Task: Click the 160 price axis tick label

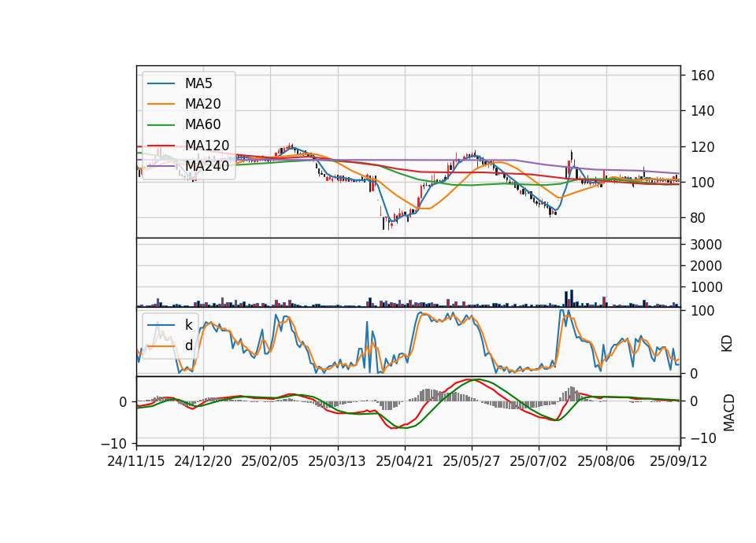Action: 702,76
